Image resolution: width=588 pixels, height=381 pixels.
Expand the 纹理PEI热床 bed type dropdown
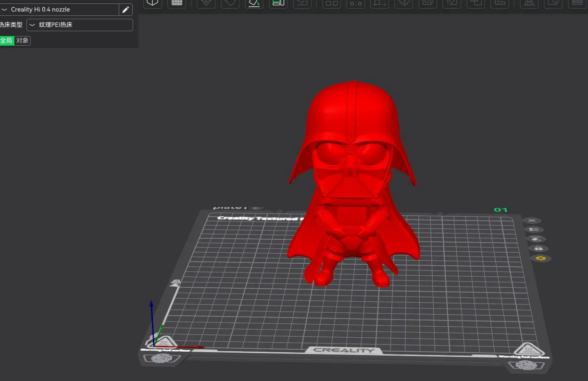click(80, 25)
